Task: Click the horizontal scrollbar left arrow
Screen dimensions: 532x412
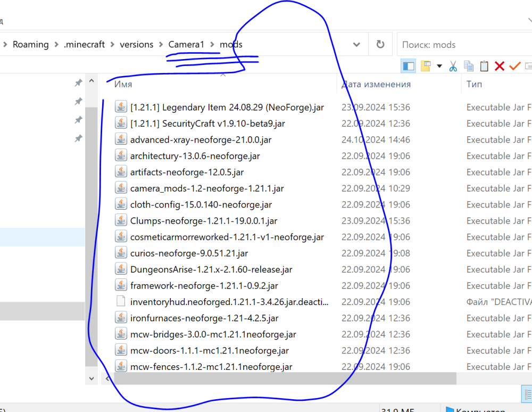Action: pos(107,378)
